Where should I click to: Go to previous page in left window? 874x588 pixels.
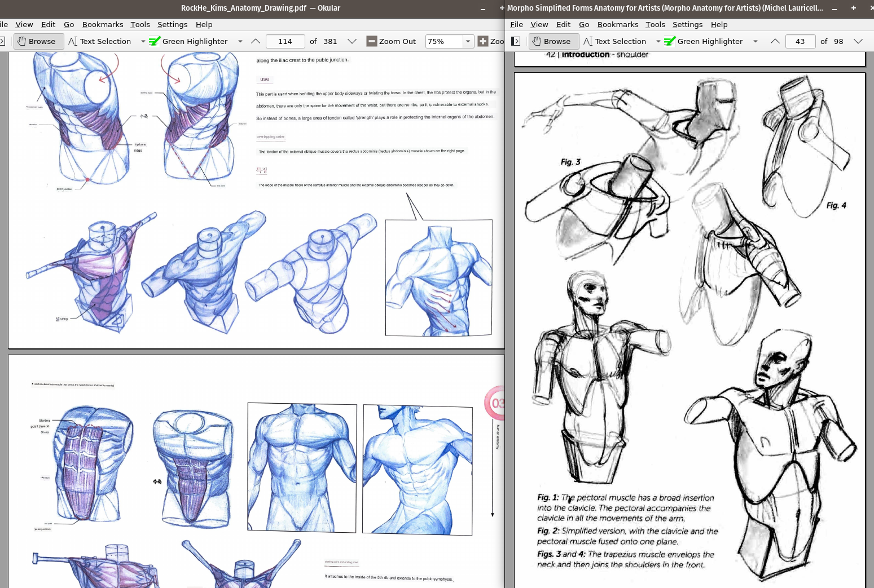pos(256,41)
